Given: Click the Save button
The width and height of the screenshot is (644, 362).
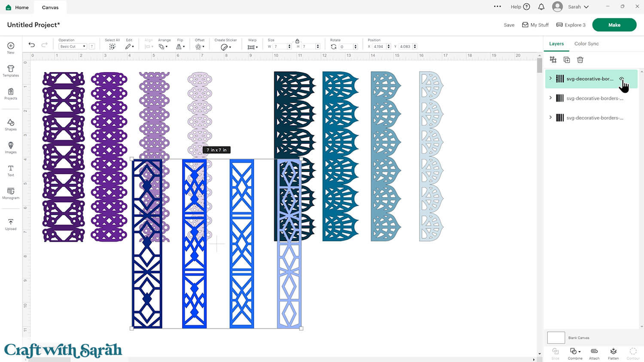Looking at the screenshot, I should (x=509, y=25).
